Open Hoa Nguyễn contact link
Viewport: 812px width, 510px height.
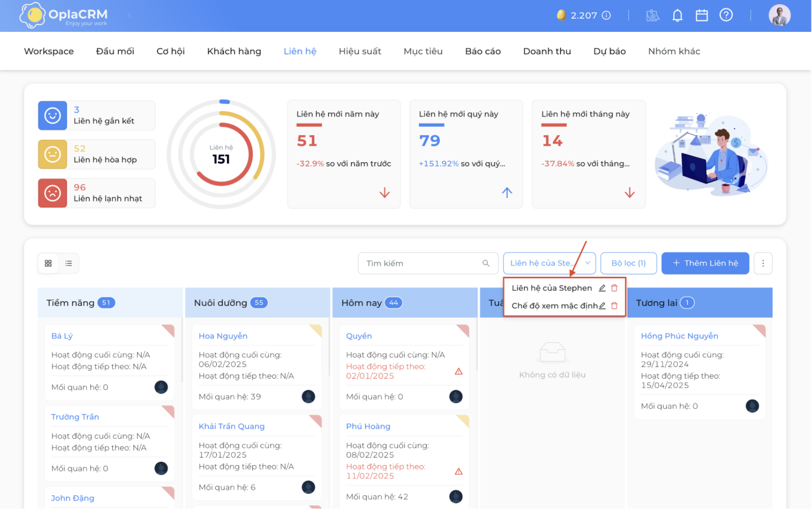point(223,336)
